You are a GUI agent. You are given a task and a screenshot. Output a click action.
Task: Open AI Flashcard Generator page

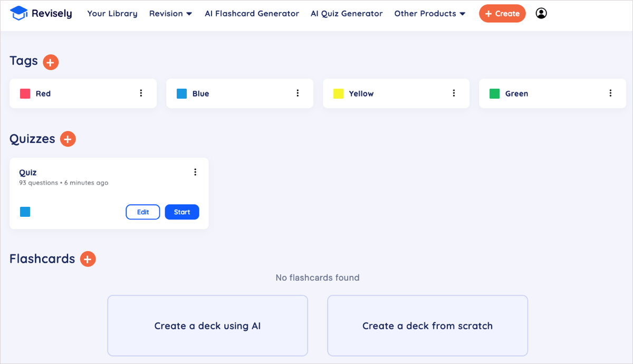point(252,14)
